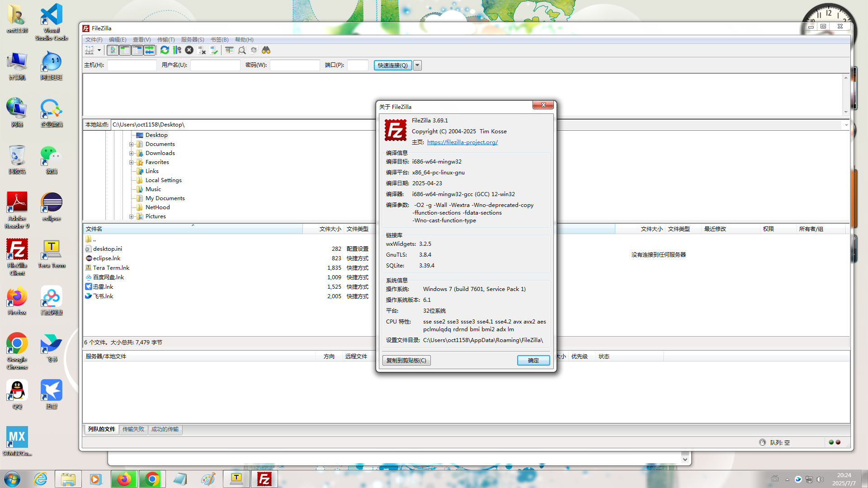Select the Music folder in tree

pyautogui.click(x=153, y=189)
